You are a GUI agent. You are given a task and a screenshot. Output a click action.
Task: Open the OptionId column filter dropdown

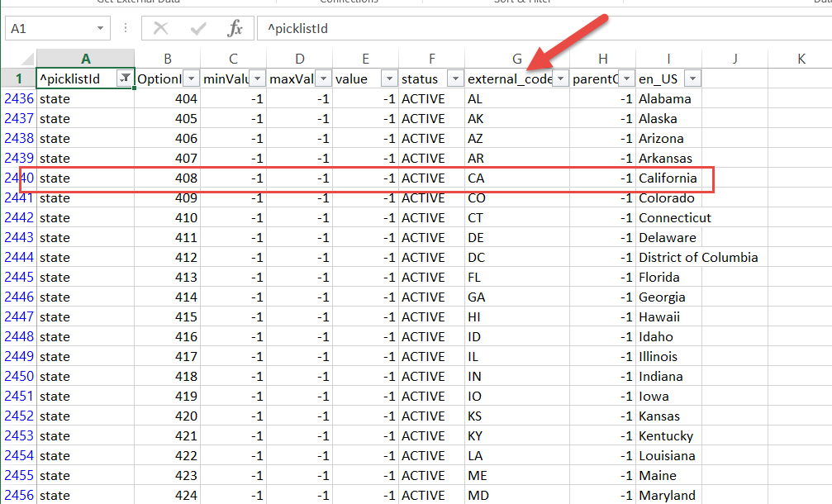[x=191, y=78]
